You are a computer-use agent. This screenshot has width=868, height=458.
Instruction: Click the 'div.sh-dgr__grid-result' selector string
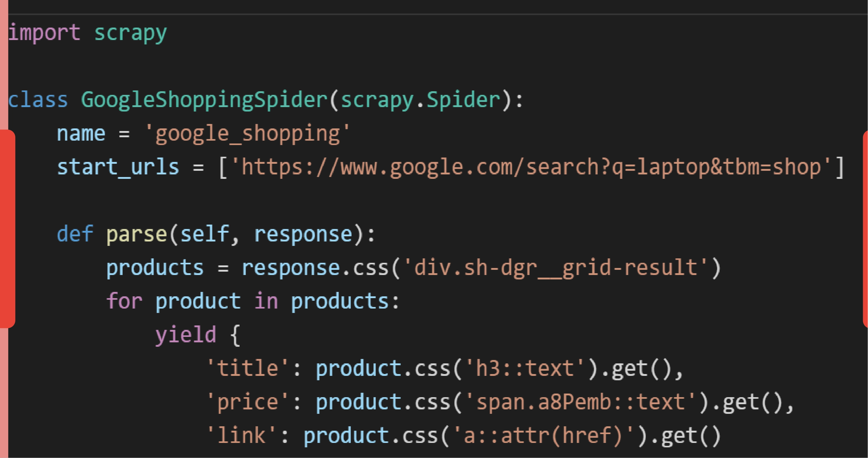tap(556, 268)
